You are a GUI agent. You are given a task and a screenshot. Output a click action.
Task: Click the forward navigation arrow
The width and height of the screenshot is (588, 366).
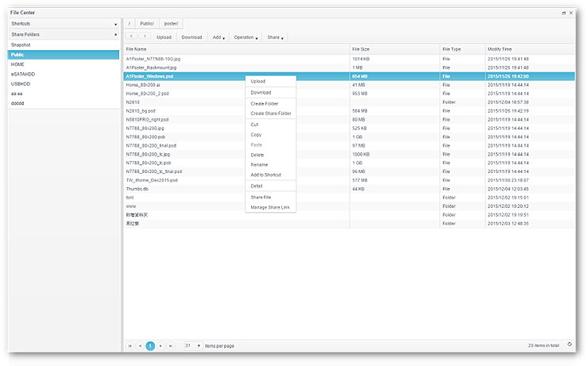[x=144, y=37]
